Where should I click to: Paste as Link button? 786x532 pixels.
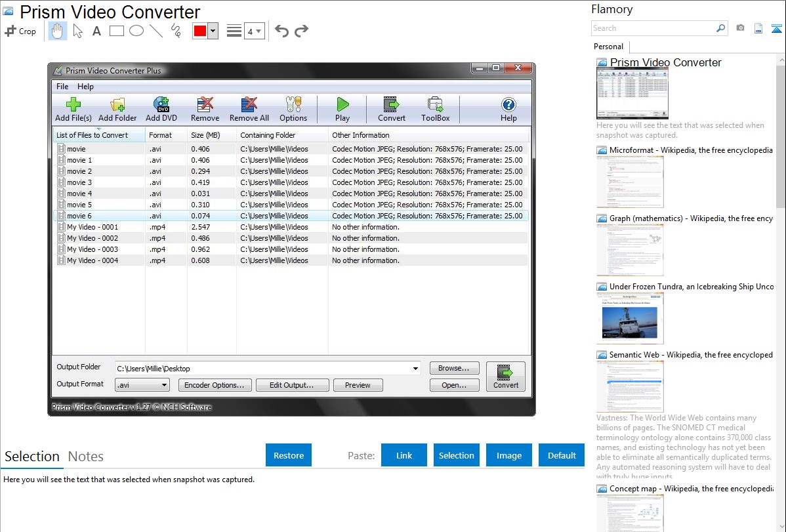tap(404, 455)
